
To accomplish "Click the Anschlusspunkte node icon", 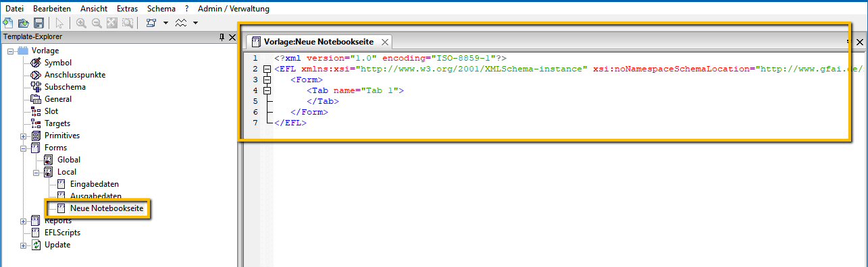I will coord(36,75).
